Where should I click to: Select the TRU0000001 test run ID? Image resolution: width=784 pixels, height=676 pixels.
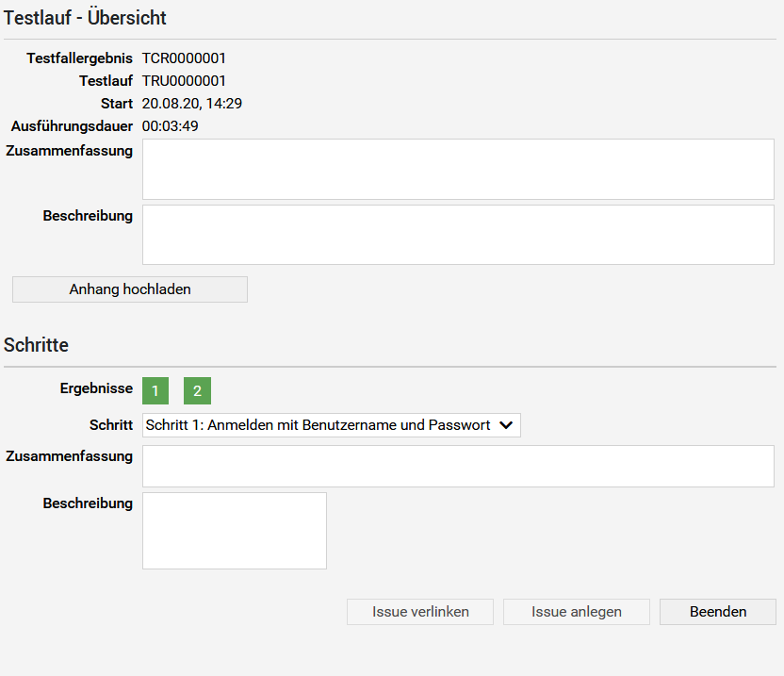[x=184, y=80]
